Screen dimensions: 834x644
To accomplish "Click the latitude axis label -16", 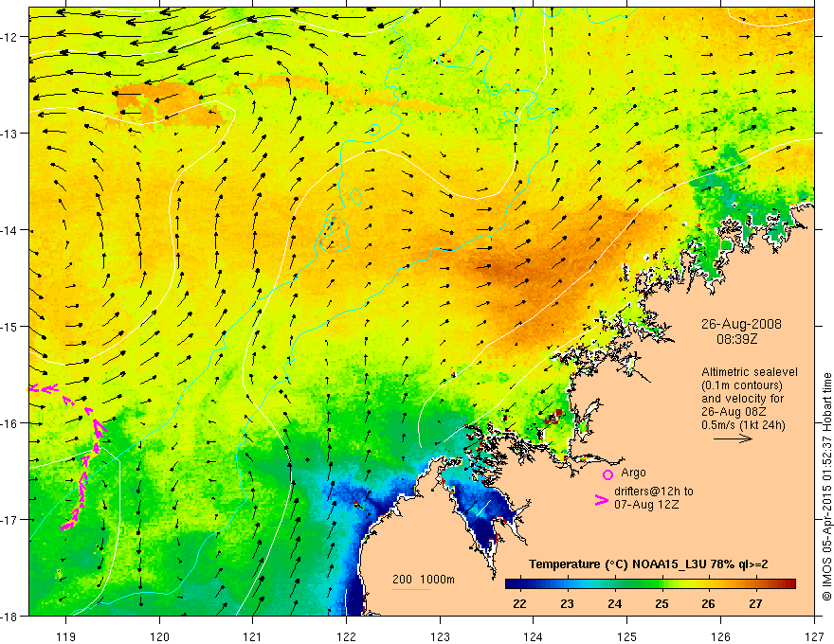I will [10, 423].
